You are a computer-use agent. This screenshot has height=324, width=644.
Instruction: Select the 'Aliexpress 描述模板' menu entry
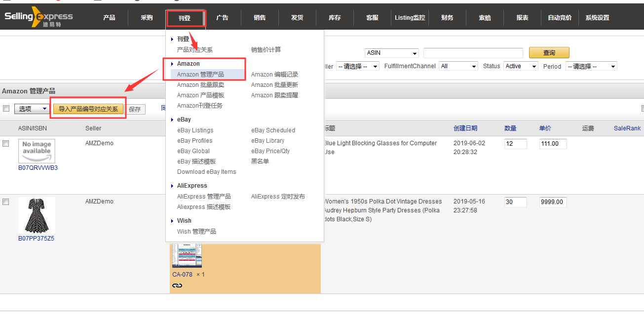point(204,207)
